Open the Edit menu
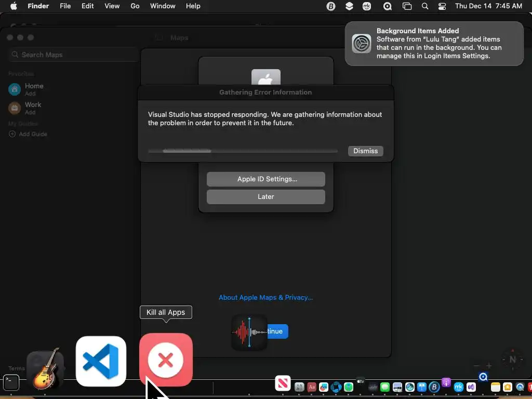This screenshot has width=532, height=399. point(87,6)
